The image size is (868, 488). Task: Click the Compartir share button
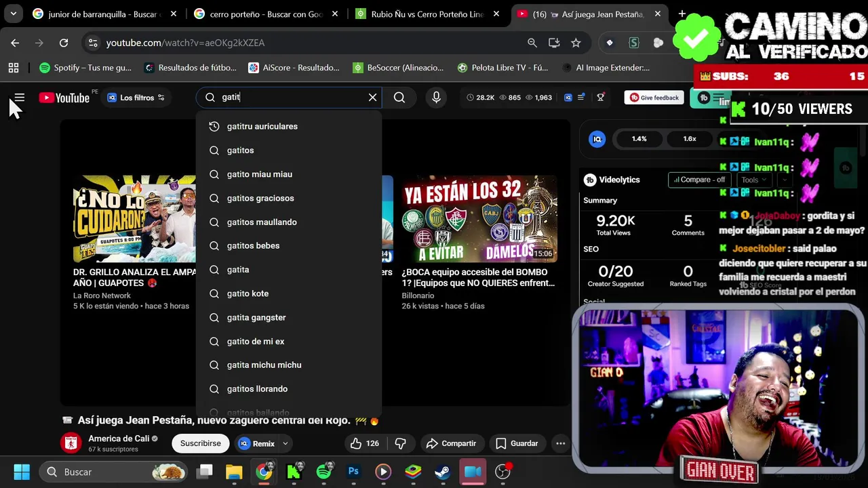click(451, 443)
